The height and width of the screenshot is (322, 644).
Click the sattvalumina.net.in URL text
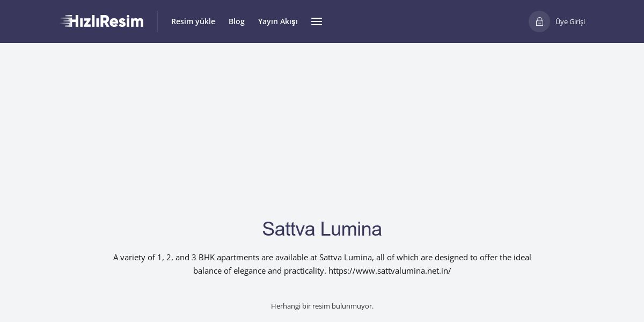pyautogui.click(x=390, y=271)
